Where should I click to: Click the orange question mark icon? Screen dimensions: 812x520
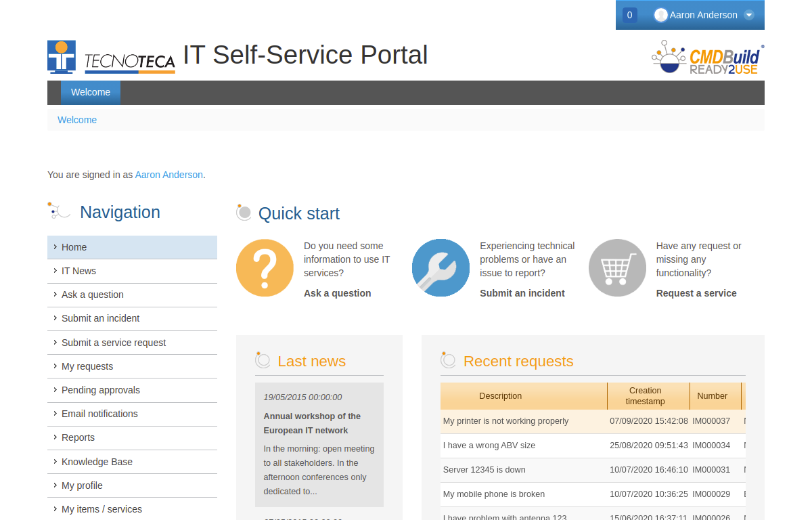point(265,268)
